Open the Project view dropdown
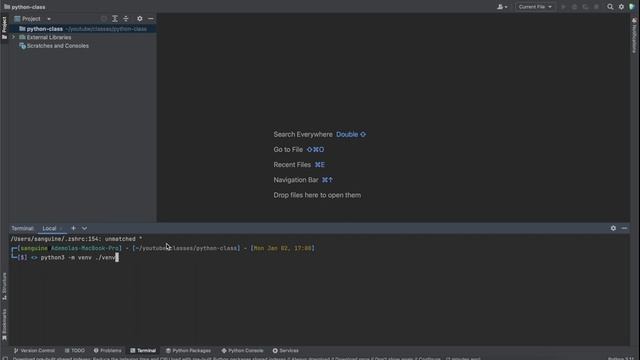 coord(32,19)
